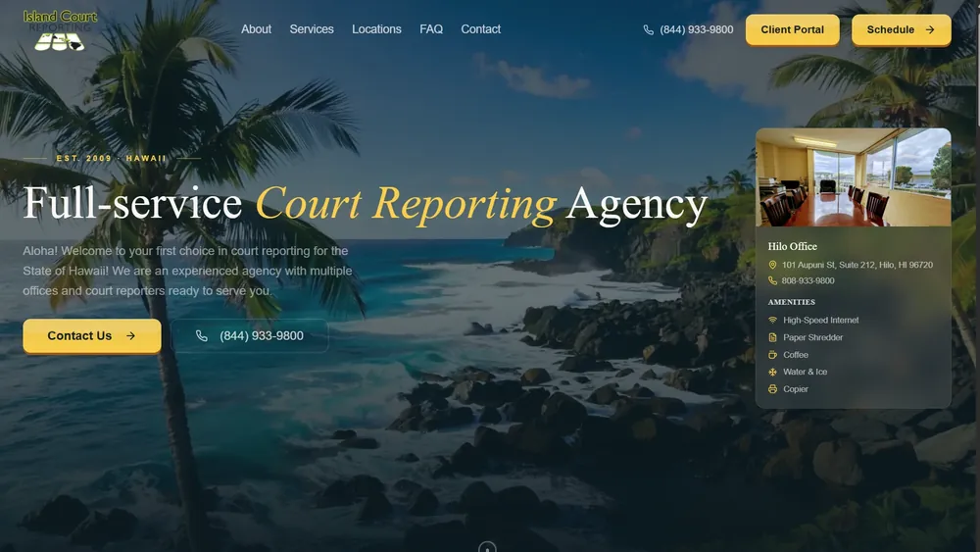Open the Contact nav link
This screenshot has height=552, width=980.
click(480, 29)
